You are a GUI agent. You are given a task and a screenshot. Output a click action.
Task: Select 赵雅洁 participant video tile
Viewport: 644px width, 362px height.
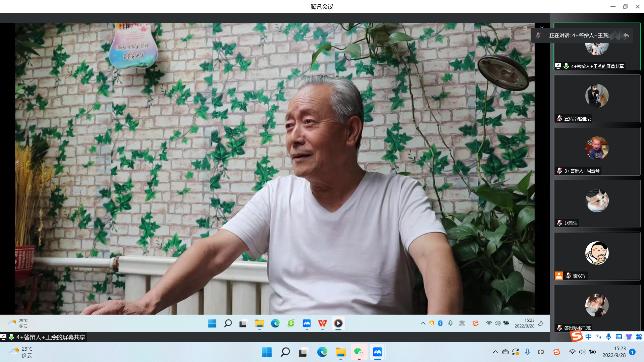click(597, 201)
